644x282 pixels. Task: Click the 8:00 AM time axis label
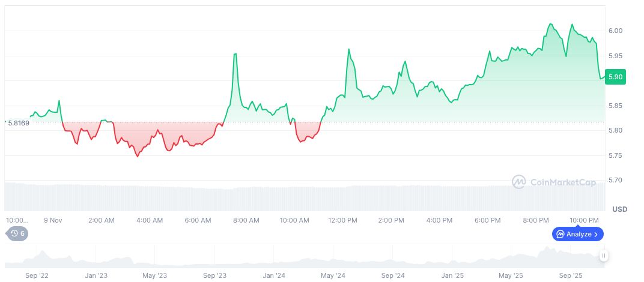(x=246, y=220)
